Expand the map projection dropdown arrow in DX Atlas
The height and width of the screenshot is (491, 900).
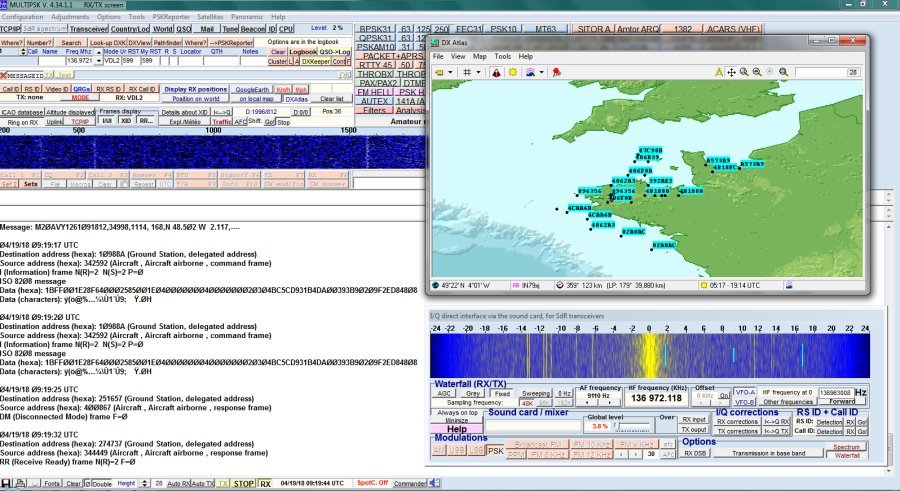point(452,73)
